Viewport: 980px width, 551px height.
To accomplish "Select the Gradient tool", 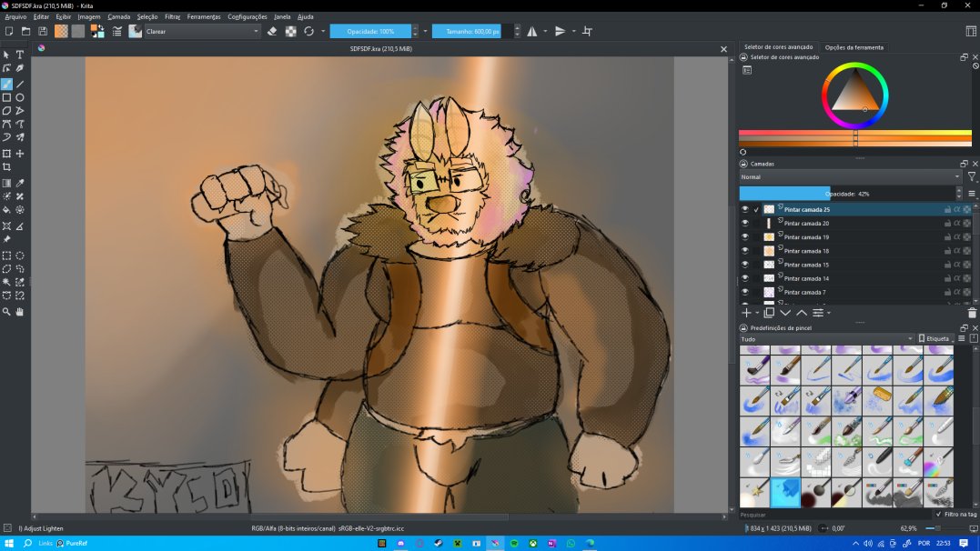I will [x=6, y=183].
